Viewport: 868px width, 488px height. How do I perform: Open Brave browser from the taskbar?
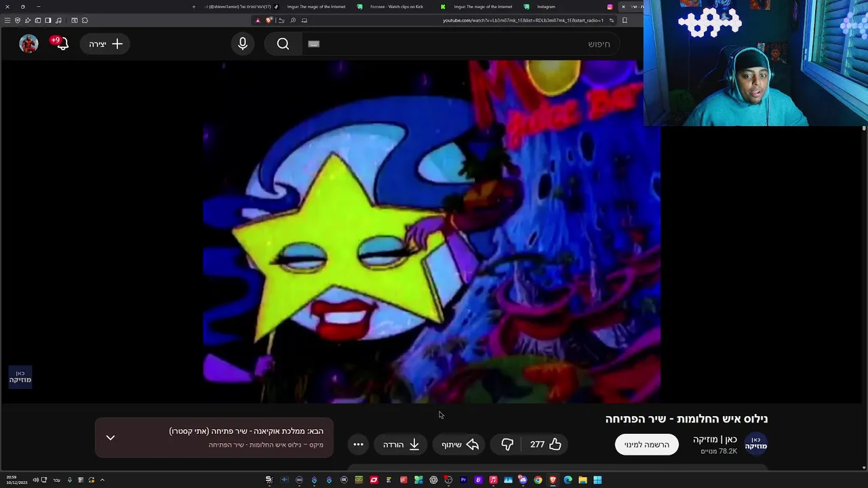click(x=553, y=480)
